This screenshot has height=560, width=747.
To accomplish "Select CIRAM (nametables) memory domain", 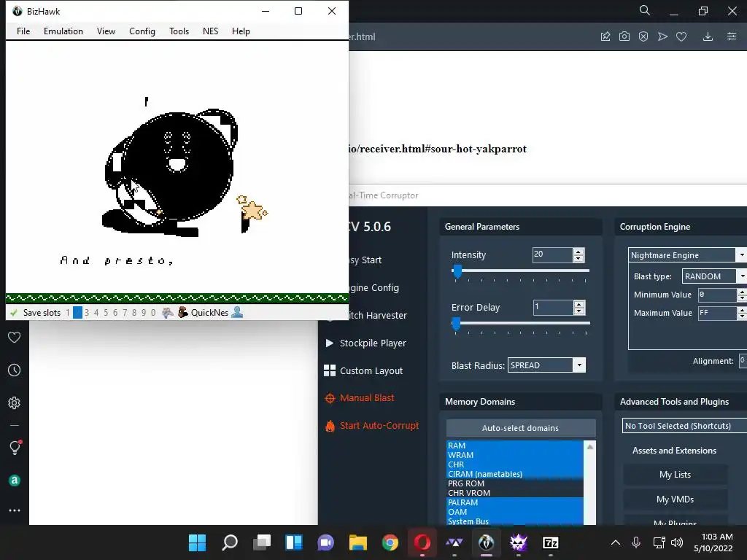I will click(x=514, y=474).
